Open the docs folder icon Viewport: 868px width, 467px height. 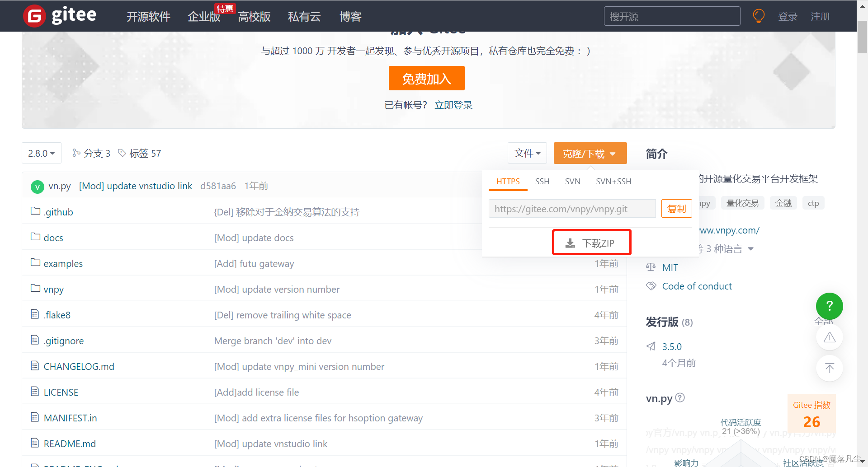35,237
